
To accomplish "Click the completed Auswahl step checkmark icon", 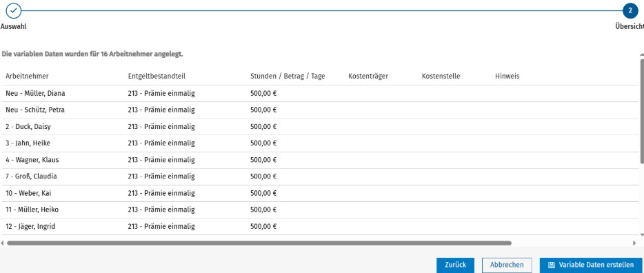I will (x=14, y=10).
